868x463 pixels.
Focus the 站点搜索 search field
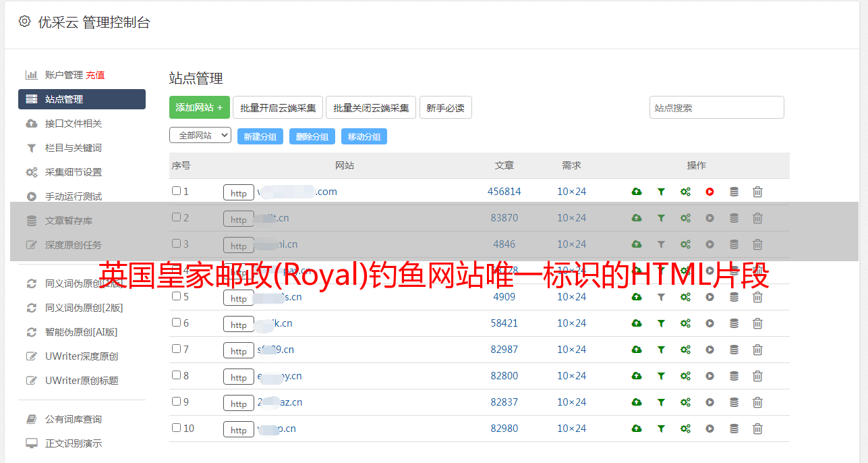pos(717,107)
